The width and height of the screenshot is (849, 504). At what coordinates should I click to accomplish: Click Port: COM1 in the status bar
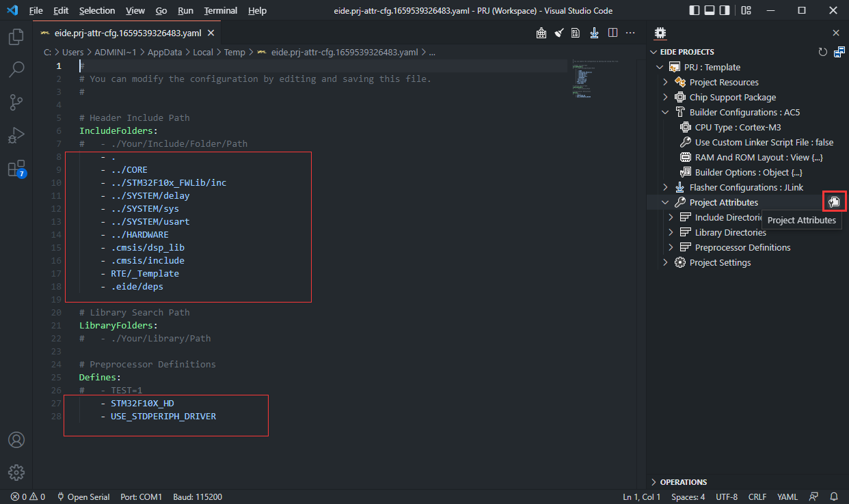[141, 496]
